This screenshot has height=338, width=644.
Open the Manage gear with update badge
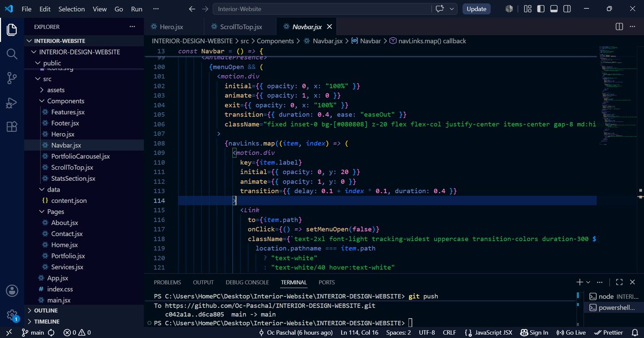[12, 315]
